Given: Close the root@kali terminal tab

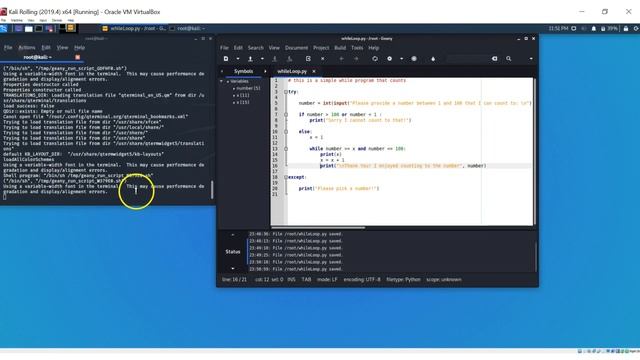Looking at the screenshot, I should [x=78, y=57].
